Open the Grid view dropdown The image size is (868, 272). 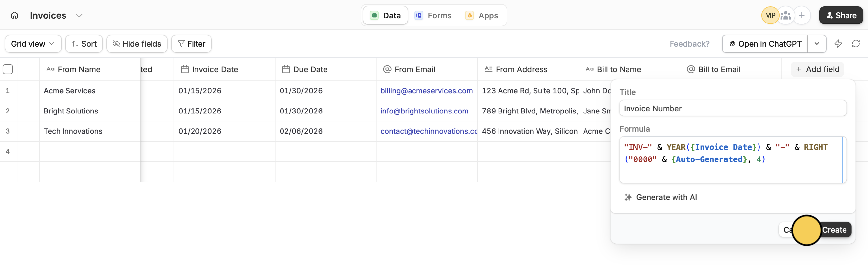click(33, 44)
